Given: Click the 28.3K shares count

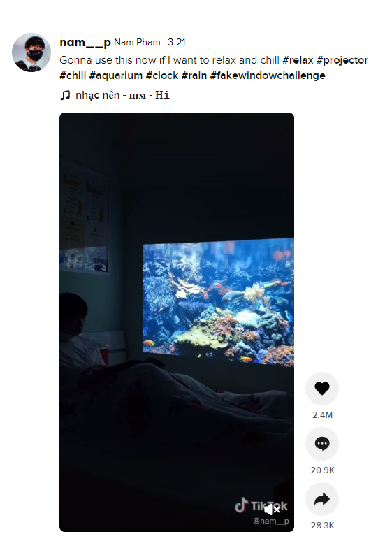Looking at the screenshot, I should pyautogui.click(x=322, y=526).
